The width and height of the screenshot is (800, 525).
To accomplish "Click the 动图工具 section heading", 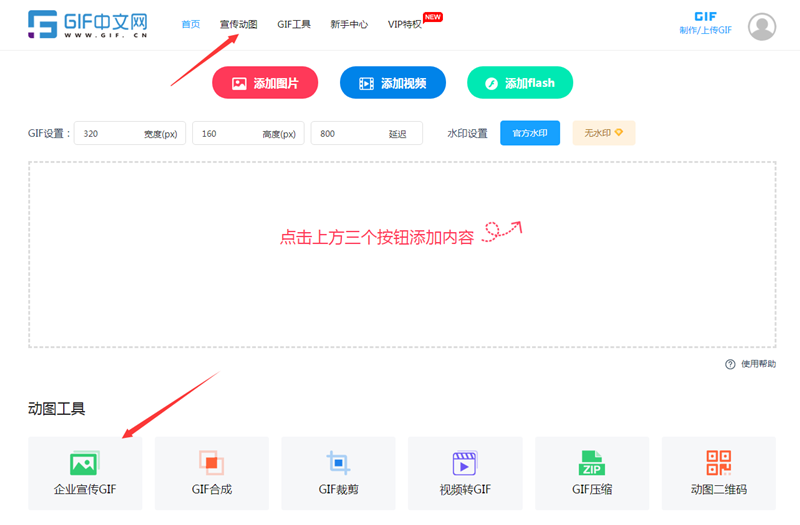I will [56, 409].
